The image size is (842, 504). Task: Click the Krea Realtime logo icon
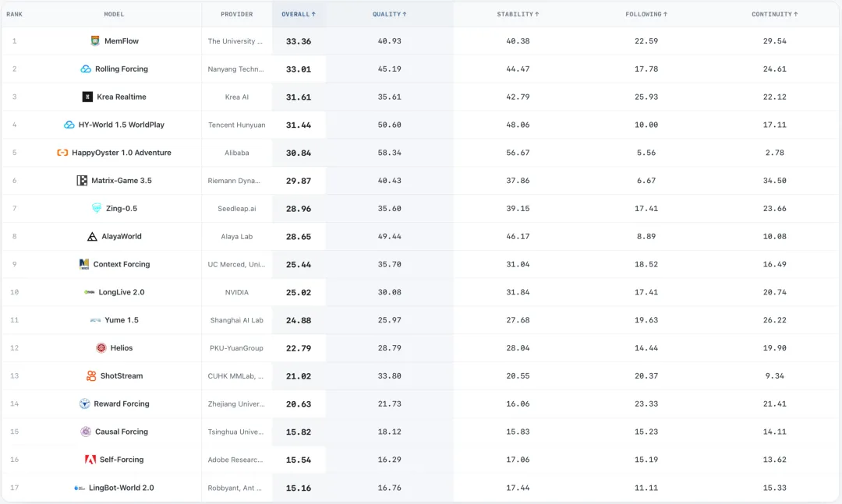(87, 97)
